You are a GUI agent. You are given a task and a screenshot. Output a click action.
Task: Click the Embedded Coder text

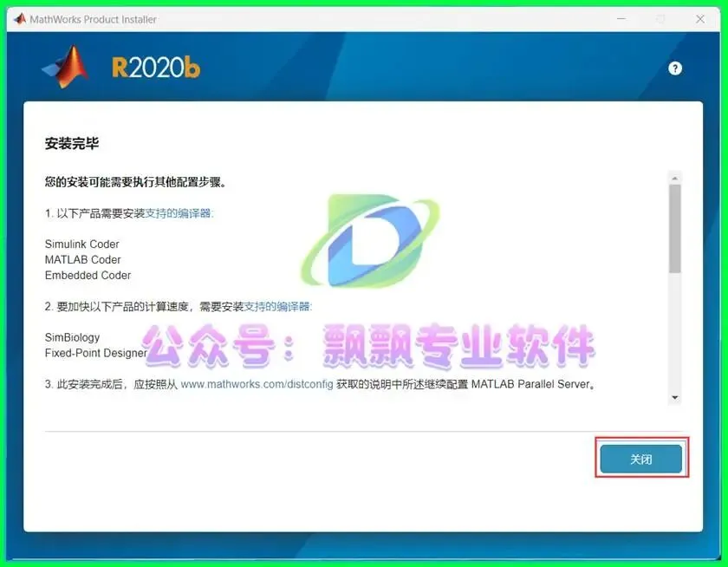[88, 275]
